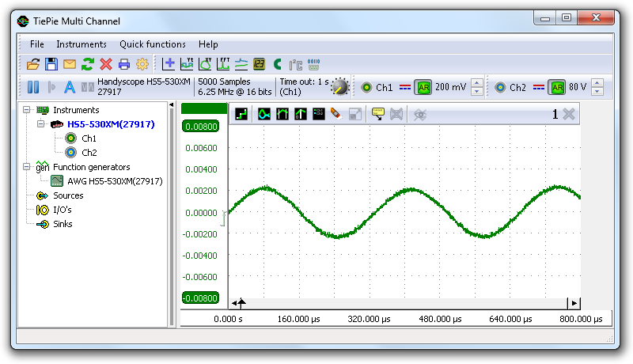
Task: Collapse the Function generators node
Action: tap(28, 167)
